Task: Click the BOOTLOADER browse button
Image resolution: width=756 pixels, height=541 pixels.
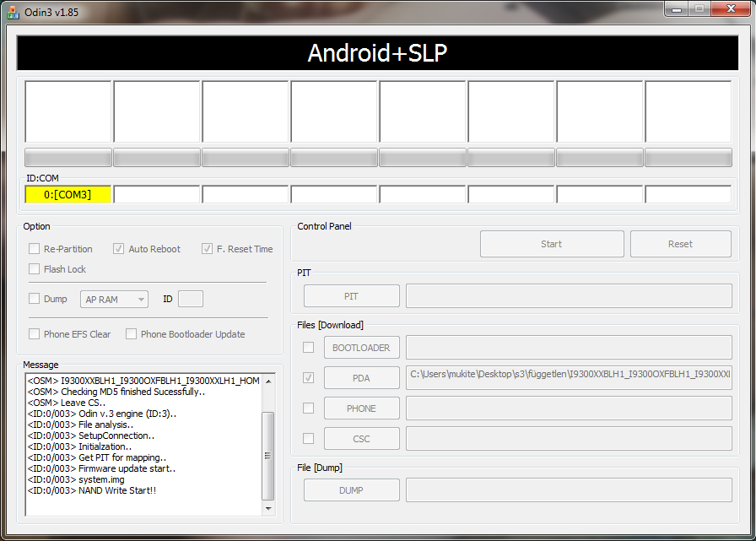Action: [362, 347]
